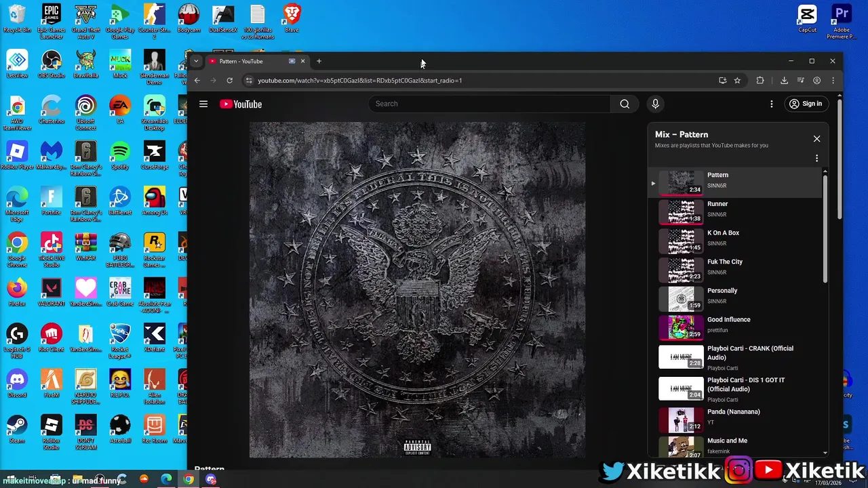Close the Pattern - YouTube tab
This screenshot has width=868, height=488.
tap(302, 61)
